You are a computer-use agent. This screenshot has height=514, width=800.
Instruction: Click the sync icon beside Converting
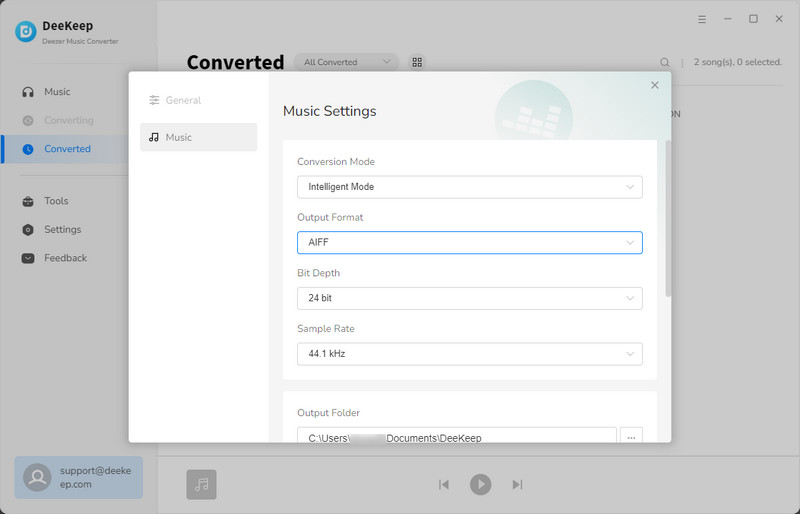tap(28, 120)
